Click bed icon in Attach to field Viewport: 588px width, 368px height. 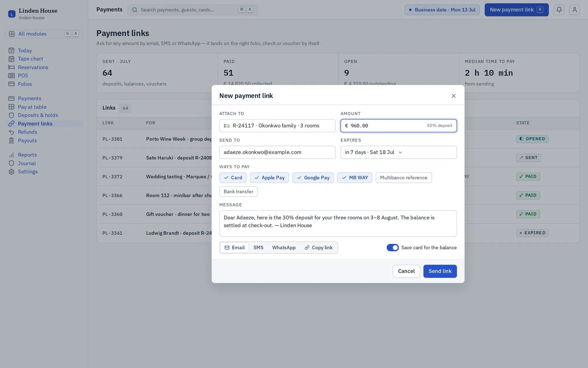227,126
